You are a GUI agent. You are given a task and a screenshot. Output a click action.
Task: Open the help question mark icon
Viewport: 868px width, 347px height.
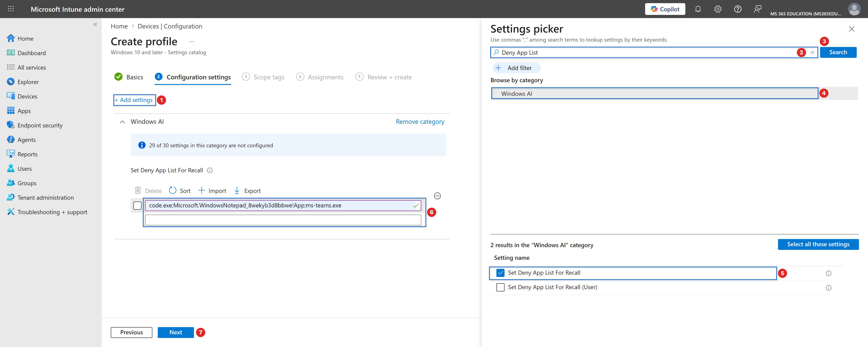click(x=738, y=9)
